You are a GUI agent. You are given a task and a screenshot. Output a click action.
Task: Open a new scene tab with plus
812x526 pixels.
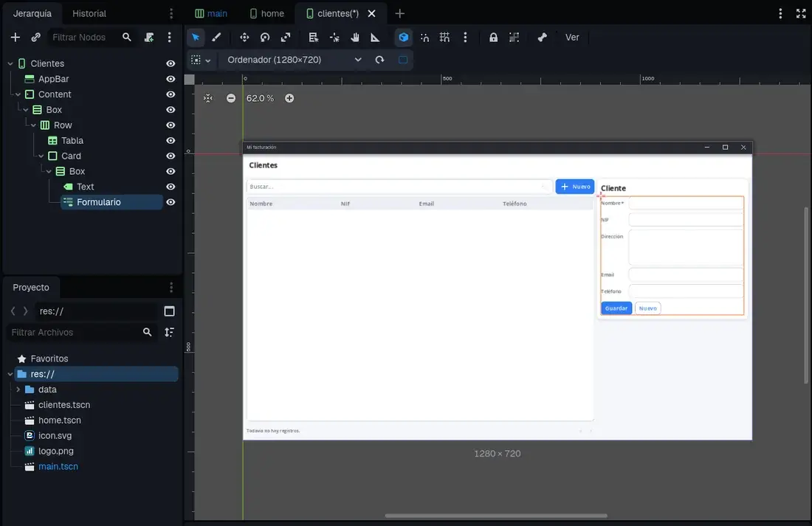[399, 13]
